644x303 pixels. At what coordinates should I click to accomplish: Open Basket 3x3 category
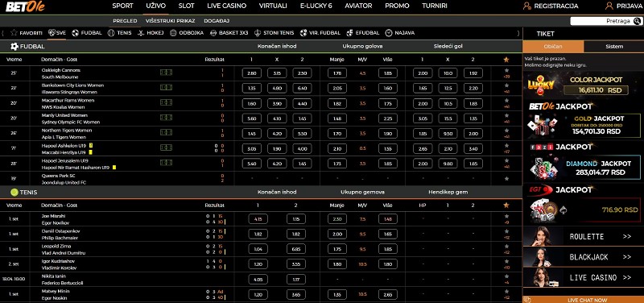click(229, 33)
